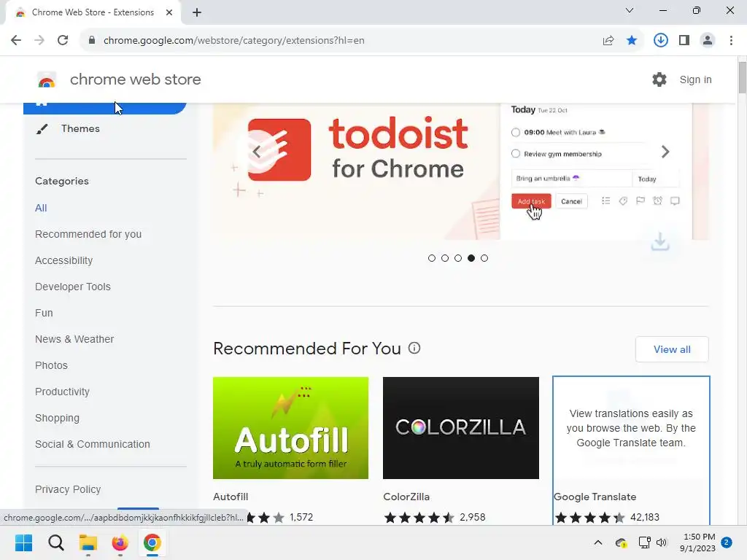Select the third carousel dot
Viewport: 747px width, 560px height.
coord(458,258)
